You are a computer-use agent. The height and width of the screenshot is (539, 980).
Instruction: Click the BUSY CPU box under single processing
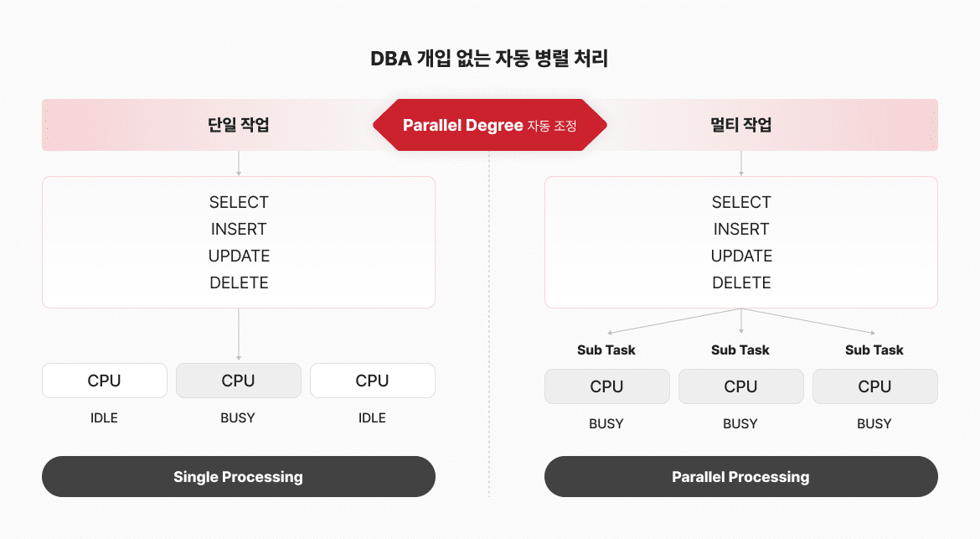coord(238,381)
